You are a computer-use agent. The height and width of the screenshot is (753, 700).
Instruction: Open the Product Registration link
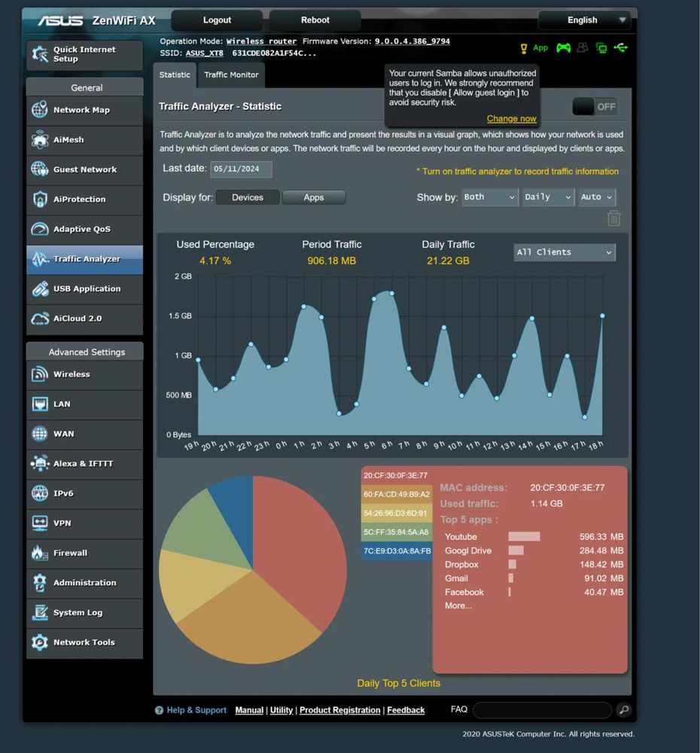tap(340, 710)
